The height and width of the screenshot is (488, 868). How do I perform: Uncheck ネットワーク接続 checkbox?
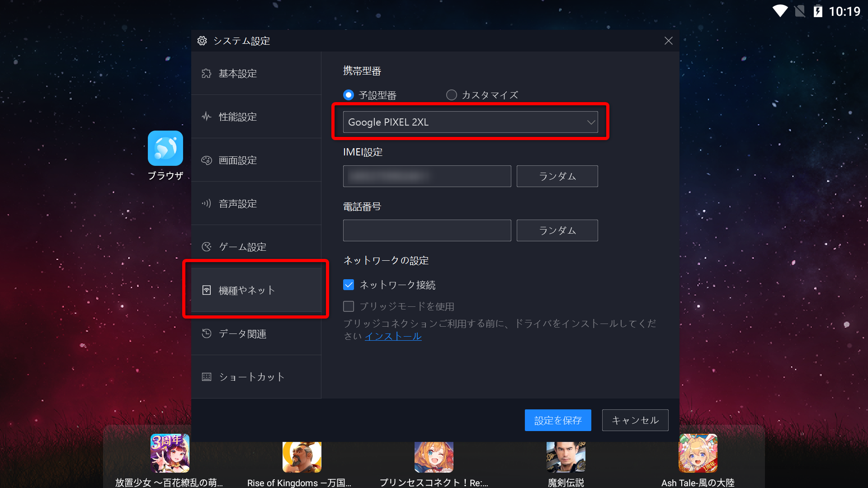(x=349, y=285)
